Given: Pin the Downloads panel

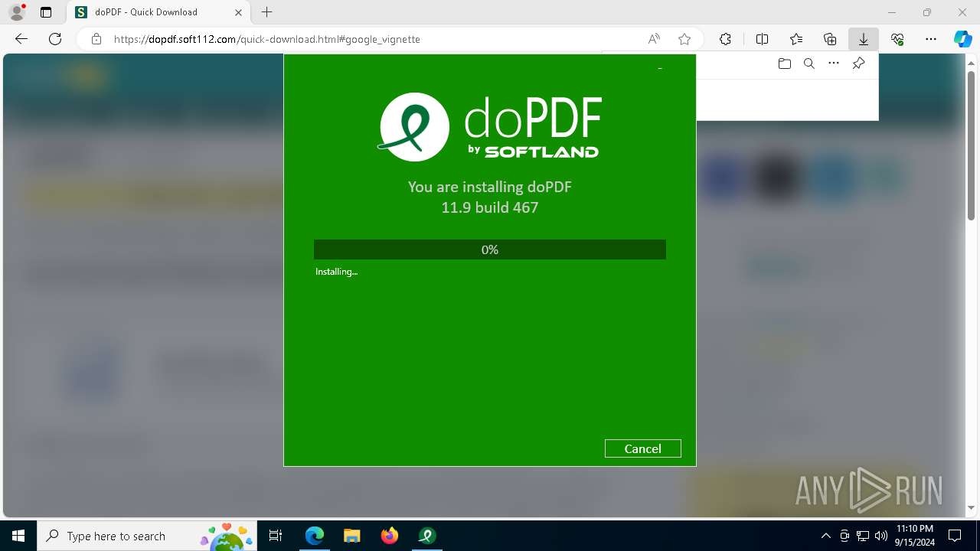Looking at the screenshot, I should click(x=858, y=64).
